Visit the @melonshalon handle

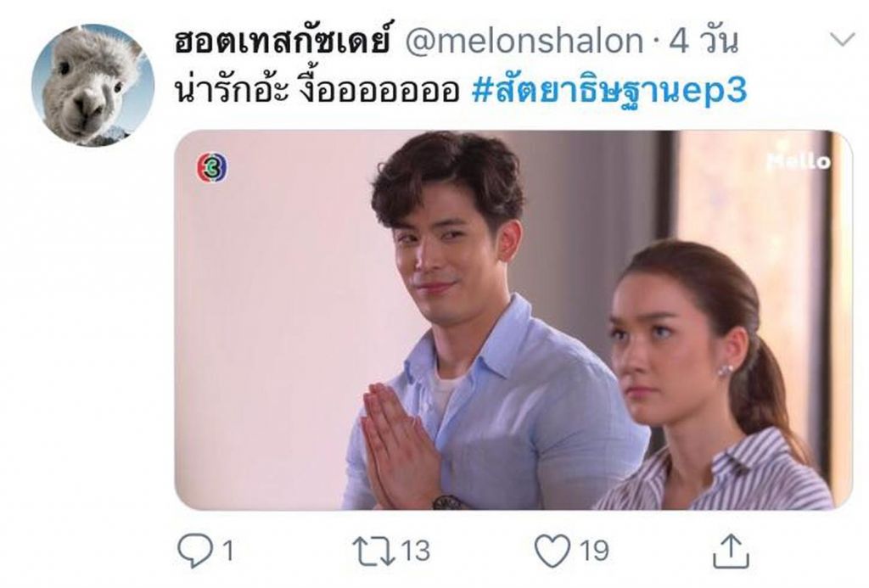(x=524, y=41)
